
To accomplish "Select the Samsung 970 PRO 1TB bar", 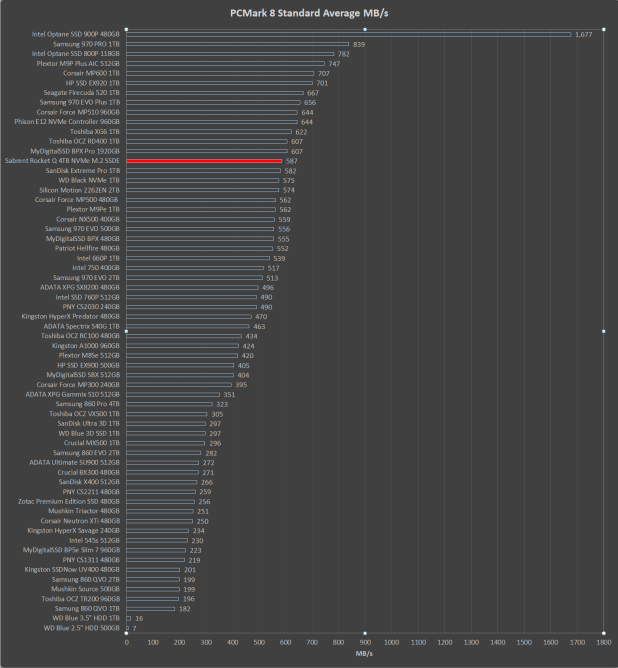I will pos(238,44).
